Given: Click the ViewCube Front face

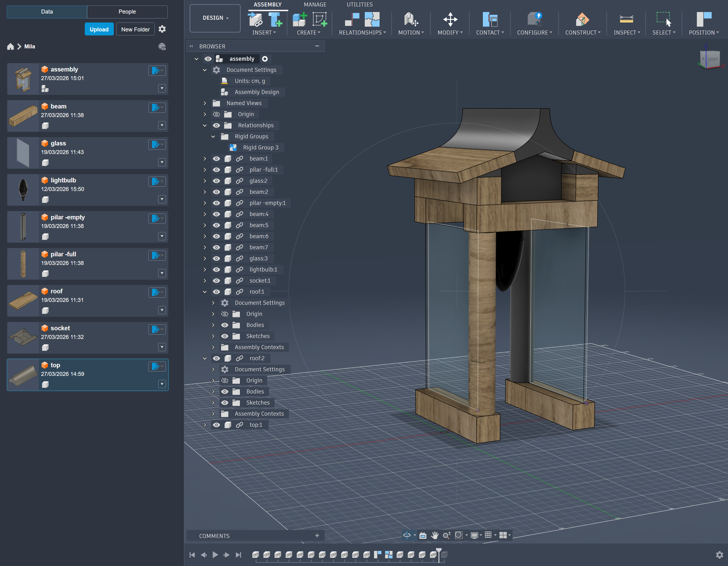Looking at the screenshot, I should pos(713,60).
